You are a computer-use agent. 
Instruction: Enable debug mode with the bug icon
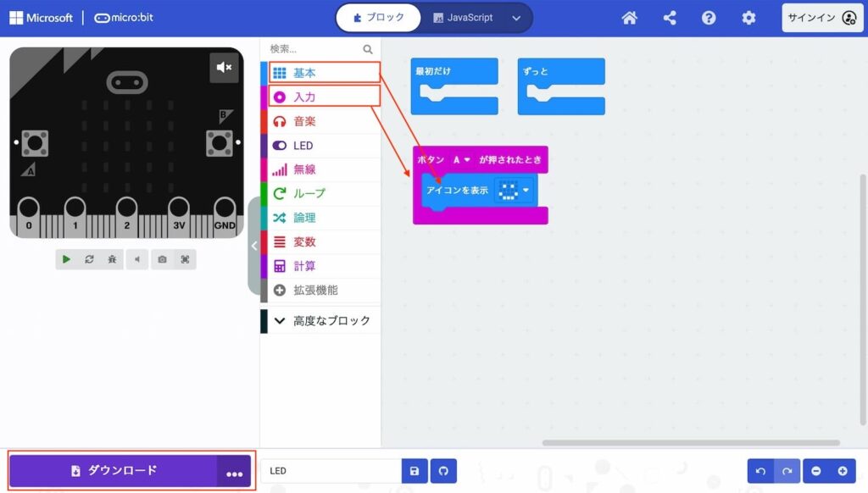pos(112,259)
